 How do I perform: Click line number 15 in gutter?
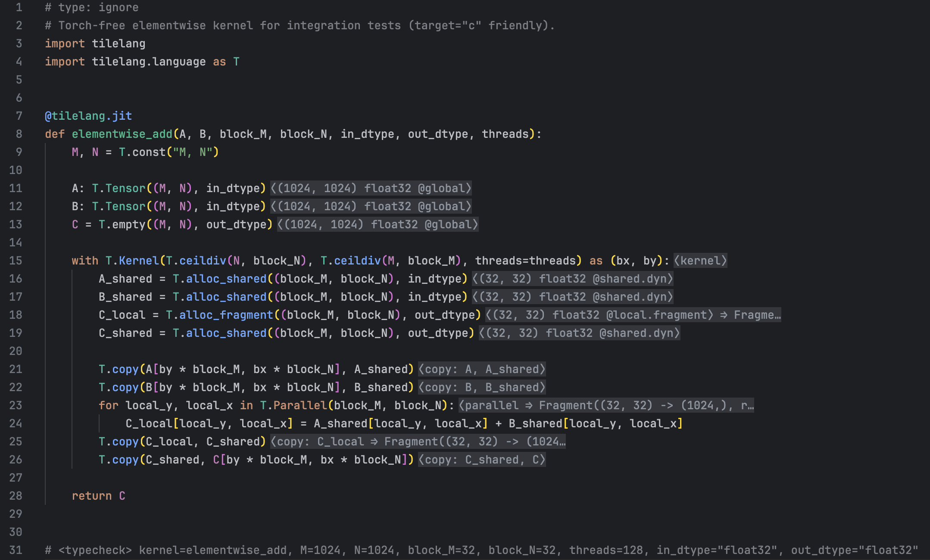16,261
